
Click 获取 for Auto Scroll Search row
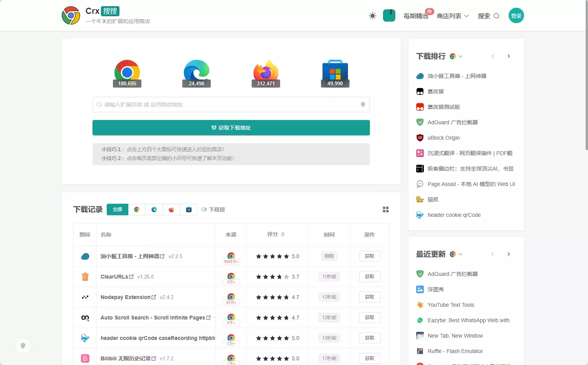click(x=370, y=318)
